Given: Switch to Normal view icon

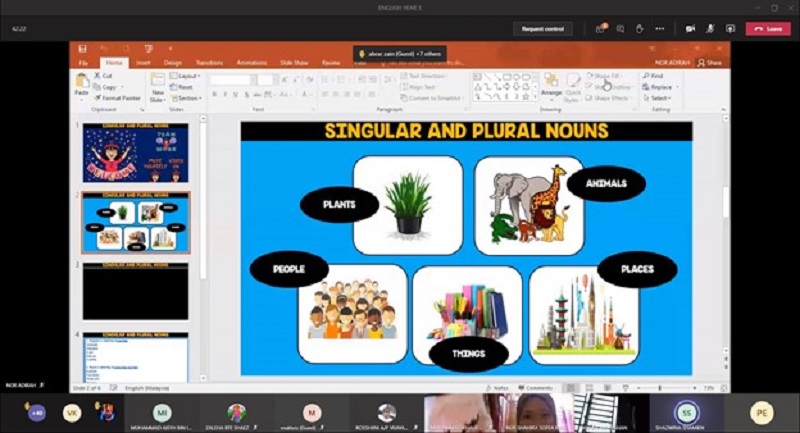Looking at the screenshot, I should tap(571, 388).
